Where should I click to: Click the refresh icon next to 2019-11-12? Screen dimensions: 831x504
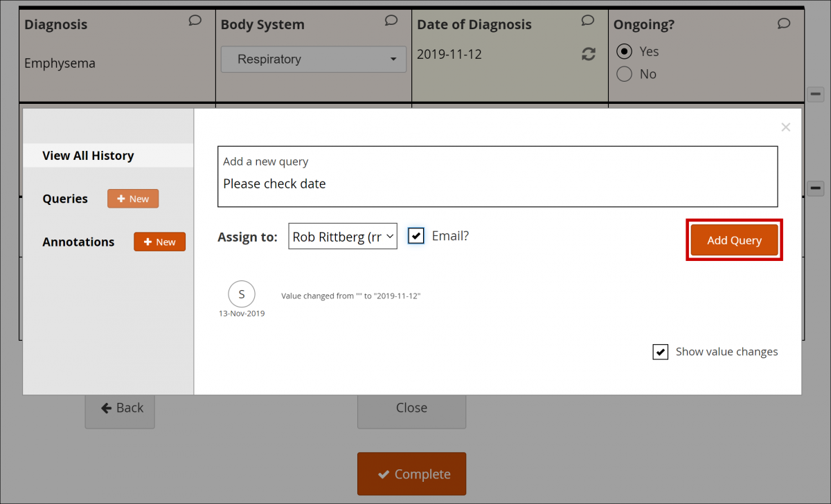(x=588, y=54)
